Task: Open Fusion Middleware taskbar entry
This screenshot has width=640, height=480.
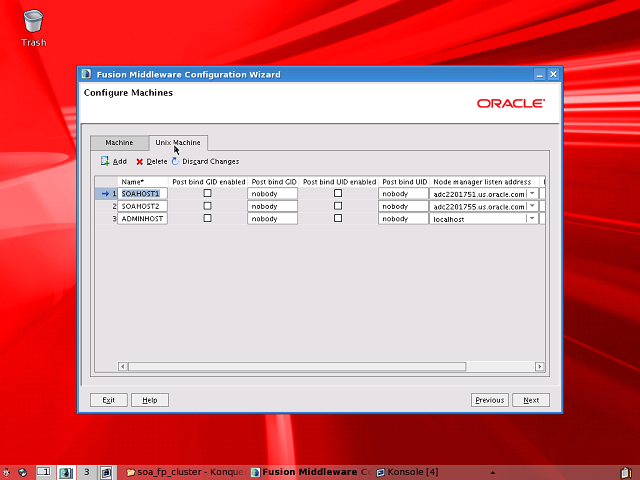Action: coord(311,472)
